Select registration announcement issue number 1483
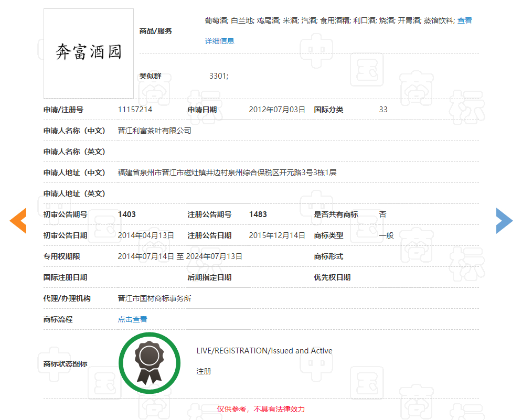This screenshot has width=522, height=420. 258,214
